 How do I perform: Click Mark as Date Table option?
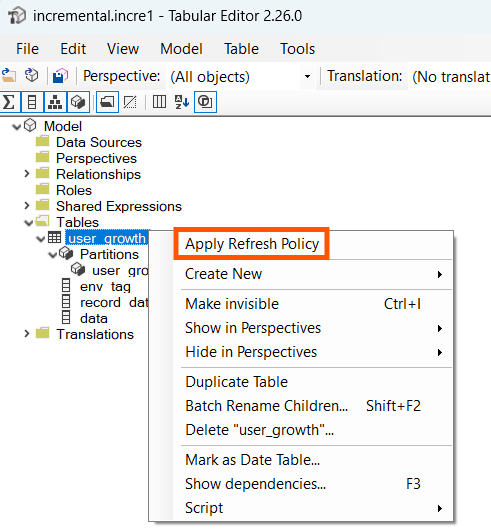252,460
